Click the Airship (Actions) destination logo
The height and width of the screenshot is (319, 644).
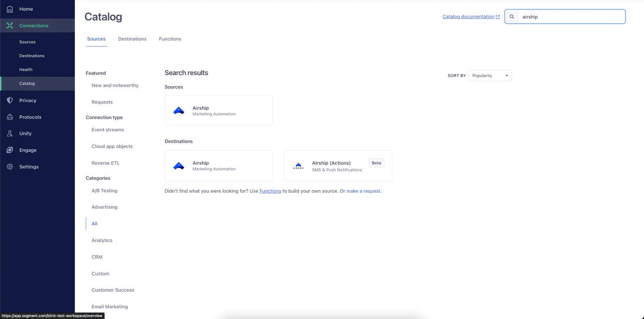click(298, 166)
